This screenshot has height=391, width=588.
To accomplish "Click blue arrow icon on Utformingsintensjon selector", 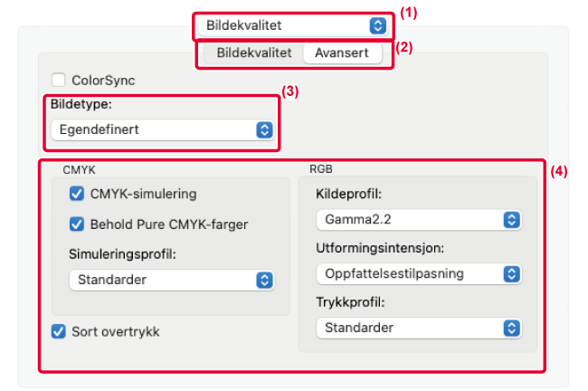I will tap(511, 273).
